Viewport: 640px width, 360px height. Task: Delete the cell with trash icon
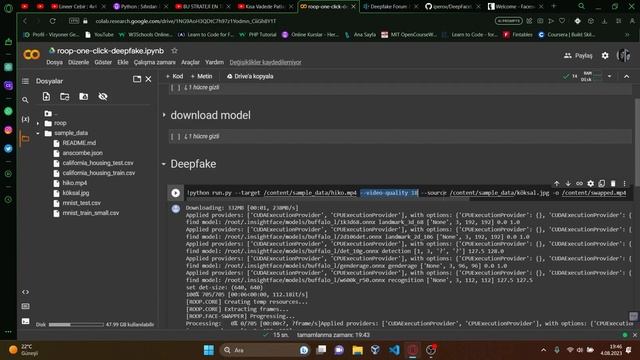pos(613,184)
